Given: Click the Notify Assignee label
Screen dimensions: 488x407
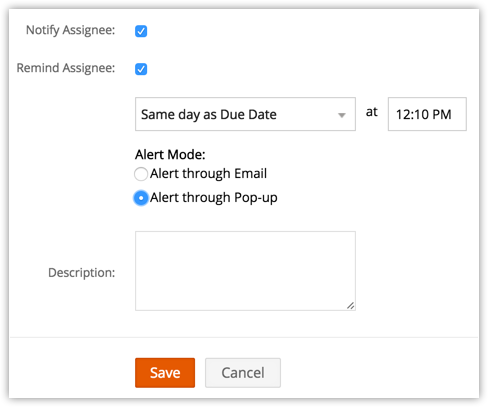Looking at the screenshot, I should pos(71,30).
